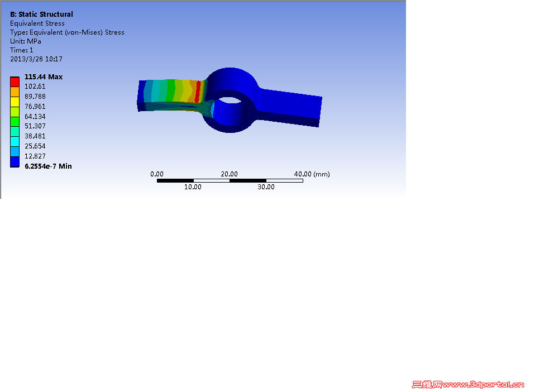Select the '6.2554e-7 Min' legend value

tap(48, 166)
